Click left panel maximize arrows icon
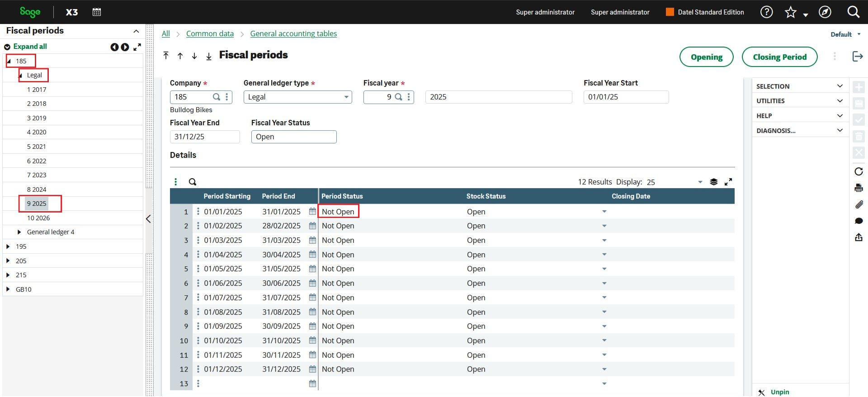Viewport: 868px width, 397px height. [x=137, y=47]
